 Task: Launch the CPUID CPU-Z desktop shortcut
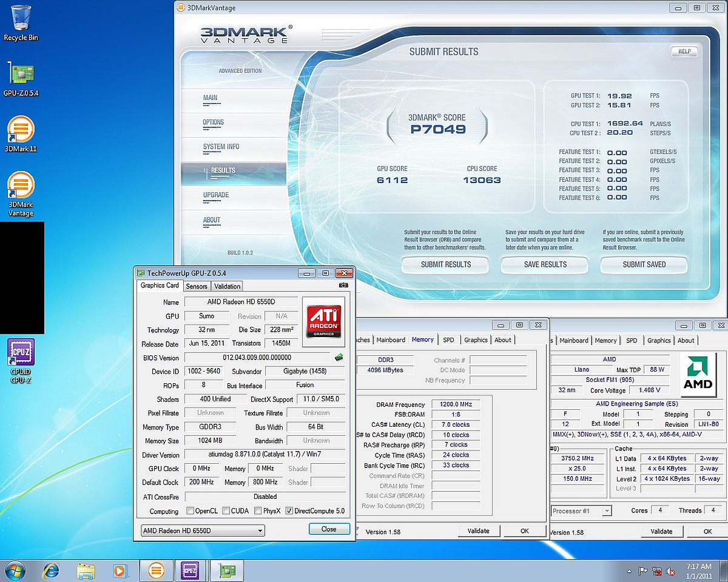point(21,361)
